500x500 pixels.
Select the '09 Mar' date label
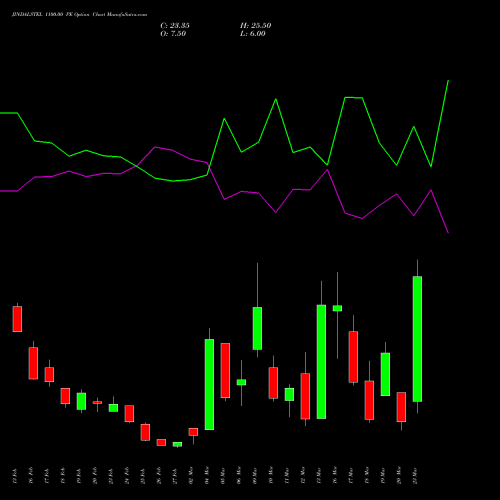click(255, 476)
